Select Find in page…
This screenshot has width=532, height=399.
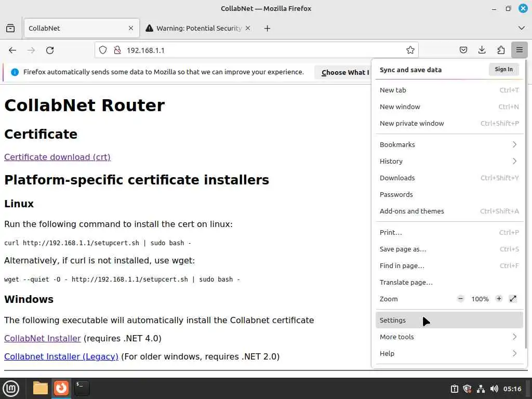click(x=449, y=265)
